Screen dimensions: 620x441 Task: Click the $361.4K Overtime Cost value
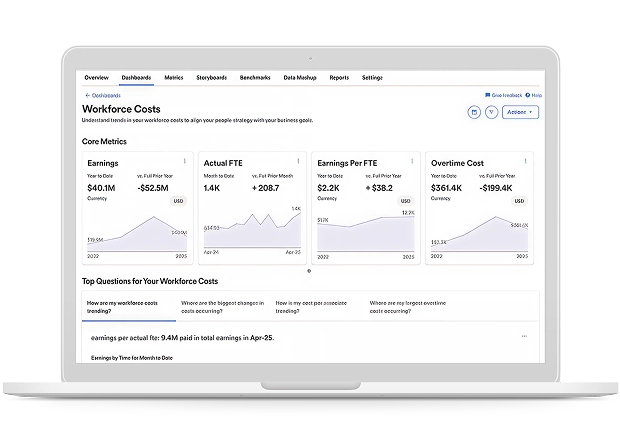coord(446,188)
